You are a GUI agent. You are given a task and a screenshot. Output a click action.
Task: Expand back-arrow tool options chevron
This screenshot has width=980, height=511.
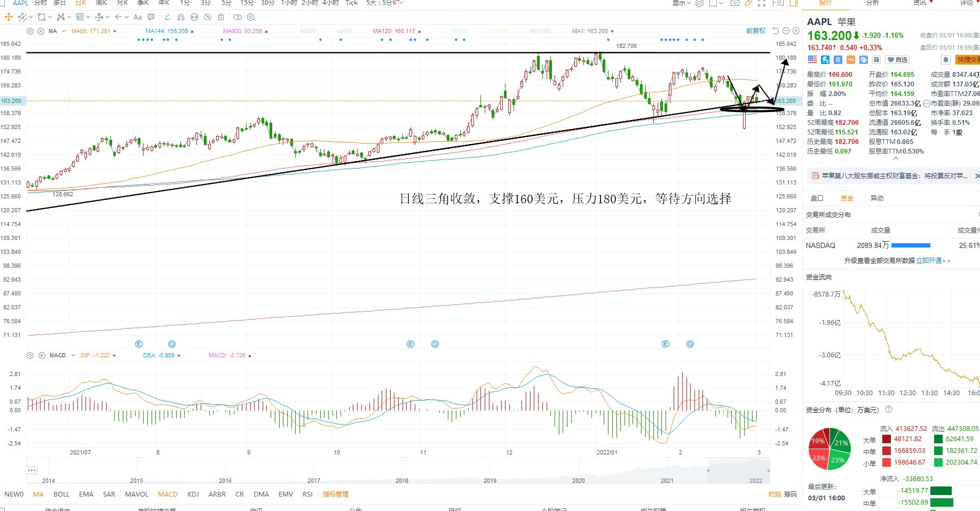click(127, 17)
